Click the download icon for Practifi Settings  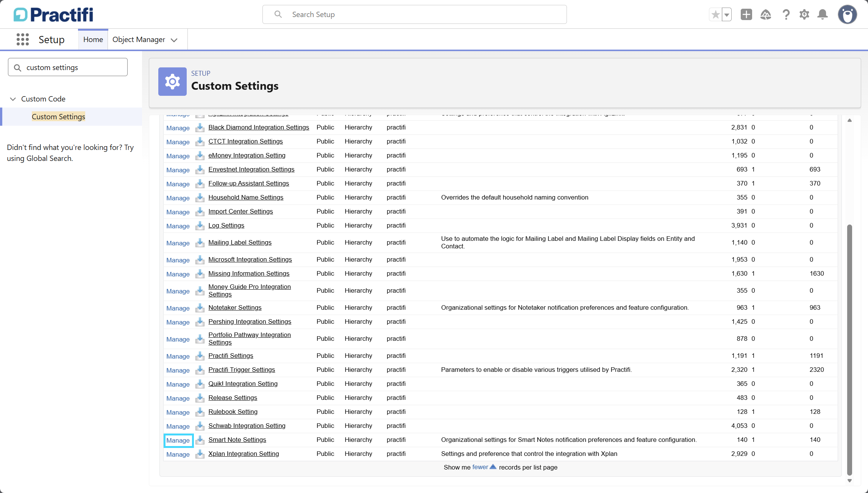[200, 356]
